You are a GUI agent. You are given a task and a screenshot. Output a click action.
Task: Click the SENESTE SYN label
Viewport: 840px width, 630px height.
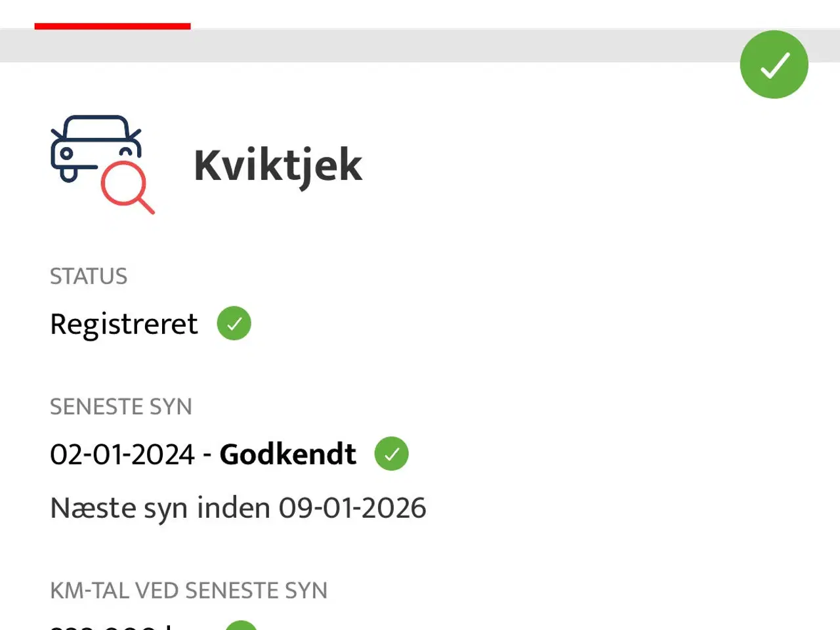coord(121,407)
